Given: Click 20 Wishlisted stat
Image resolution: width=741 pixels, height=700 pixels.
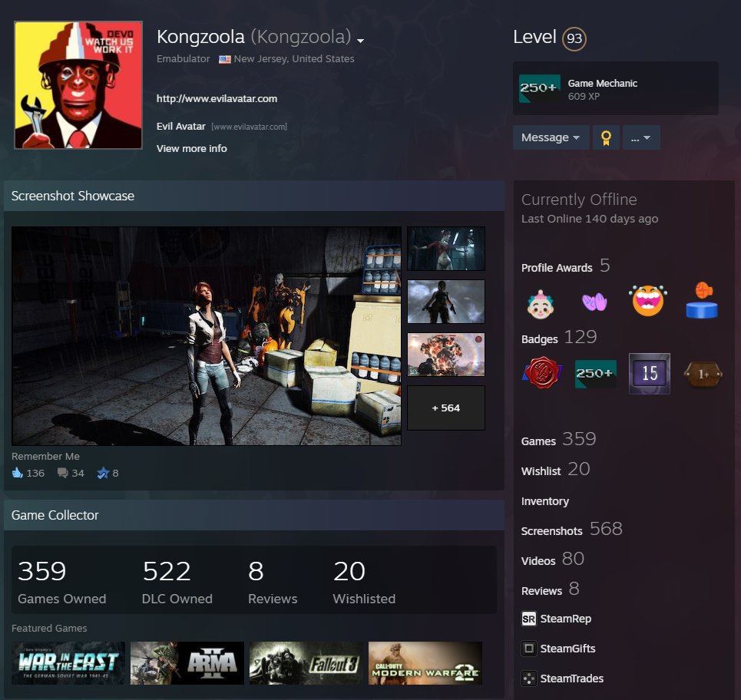Looking at the screenshot, I should (x=364, y=582).
